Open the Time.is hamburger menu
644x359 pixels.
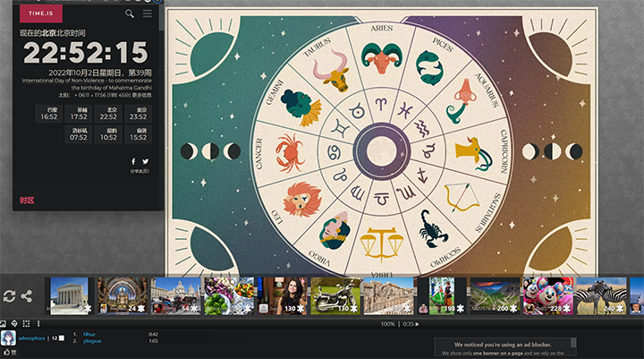coord(147,13)
